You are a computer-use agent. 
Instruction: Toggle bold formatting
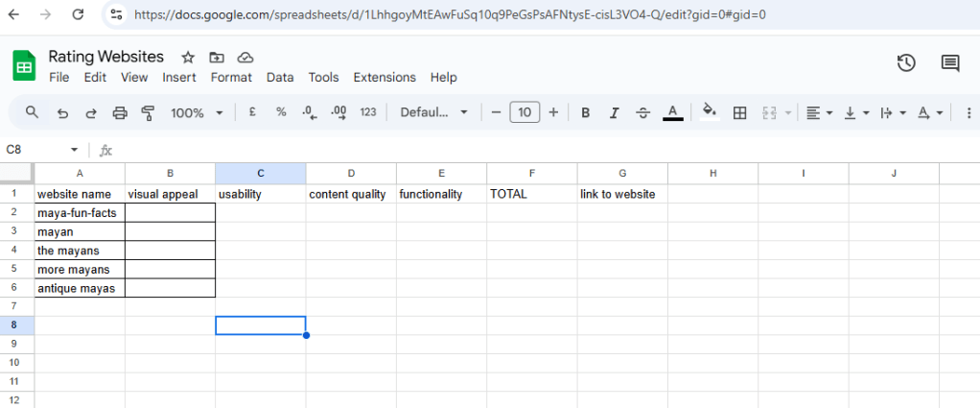point(585,112)
